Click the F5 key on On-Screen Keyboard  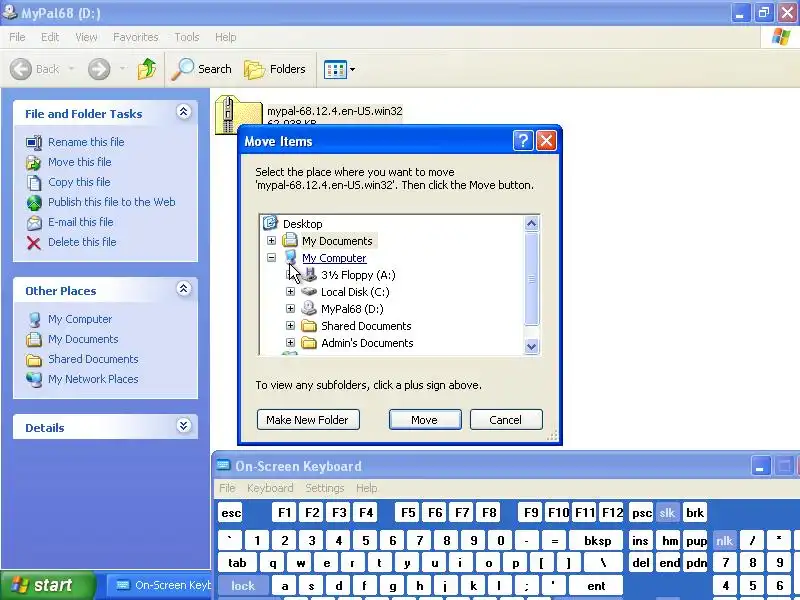click(408, 512)
